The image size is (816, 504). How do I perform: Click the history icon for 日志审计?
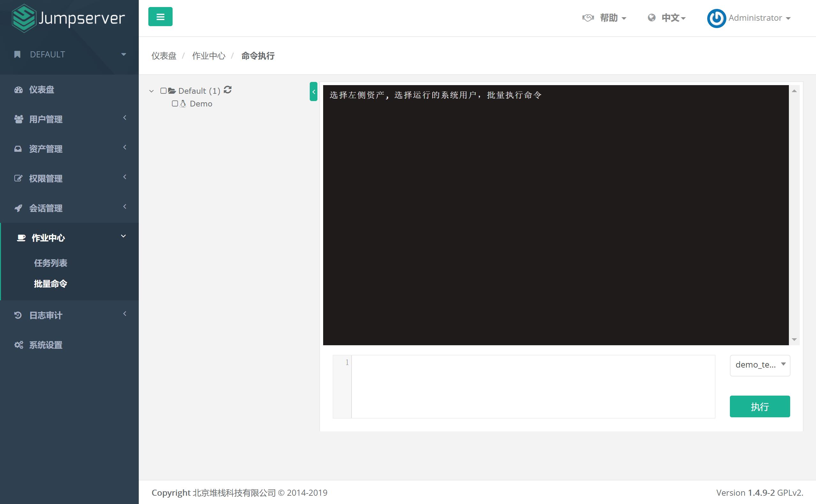point(18,315)
